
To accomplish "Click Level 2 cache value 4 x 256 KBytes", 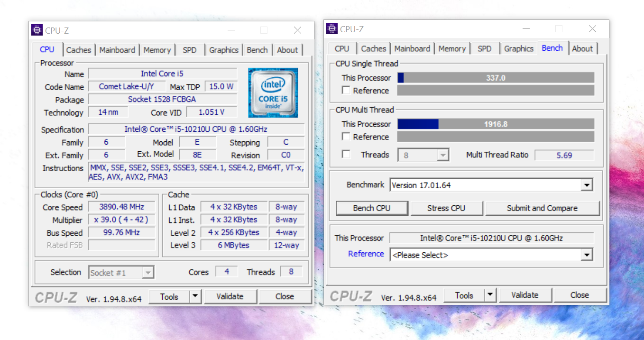I will pyautogui.click(x=233, y=232).
